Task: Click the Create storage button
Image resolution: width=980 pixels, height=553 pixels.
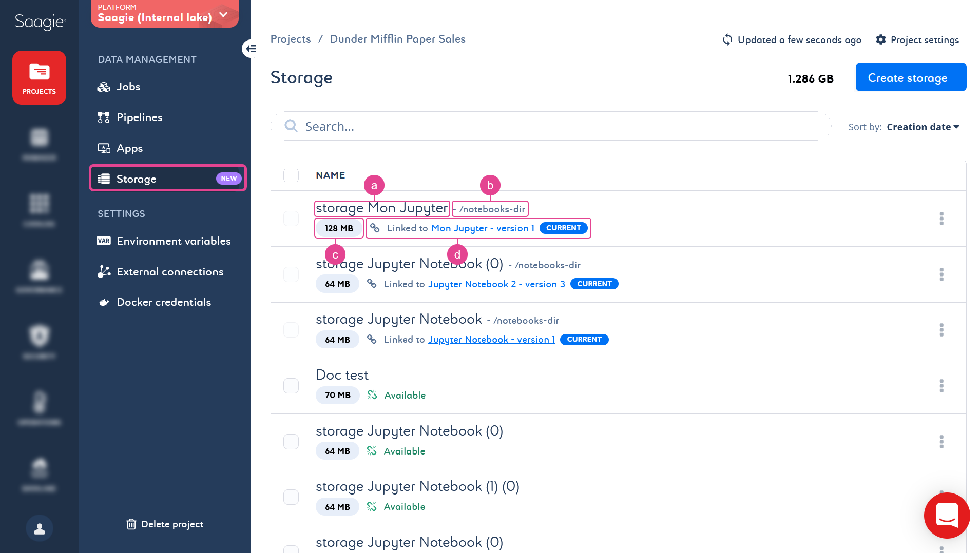Action: pyautogui.click(x=911, y=77)
